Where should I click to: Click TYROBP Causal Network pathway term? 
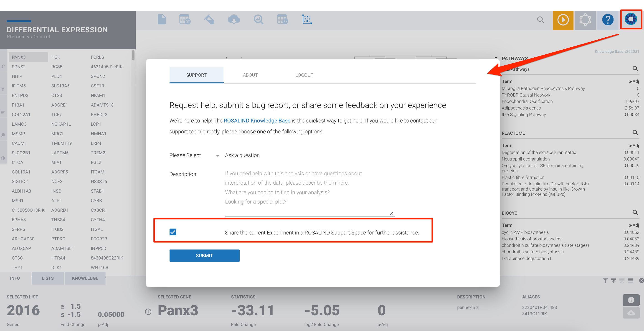click(526, 95)
